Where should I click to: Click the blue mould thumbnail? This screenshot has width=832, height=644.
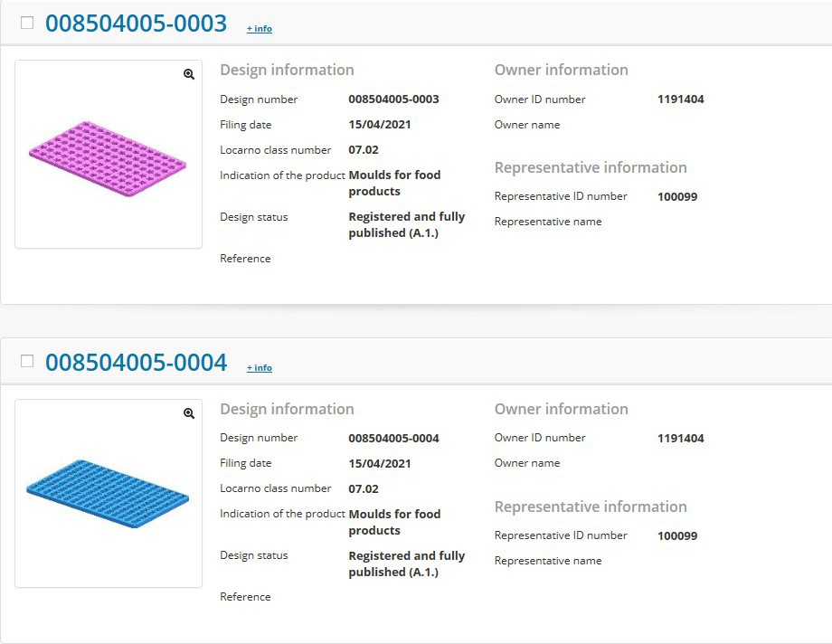(109, 493)
